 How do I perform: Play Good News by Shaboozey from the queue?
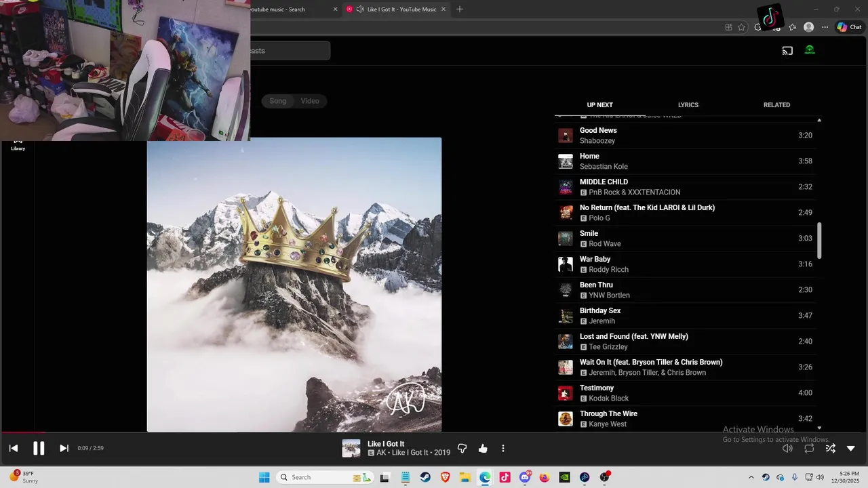tap(685, 136)
